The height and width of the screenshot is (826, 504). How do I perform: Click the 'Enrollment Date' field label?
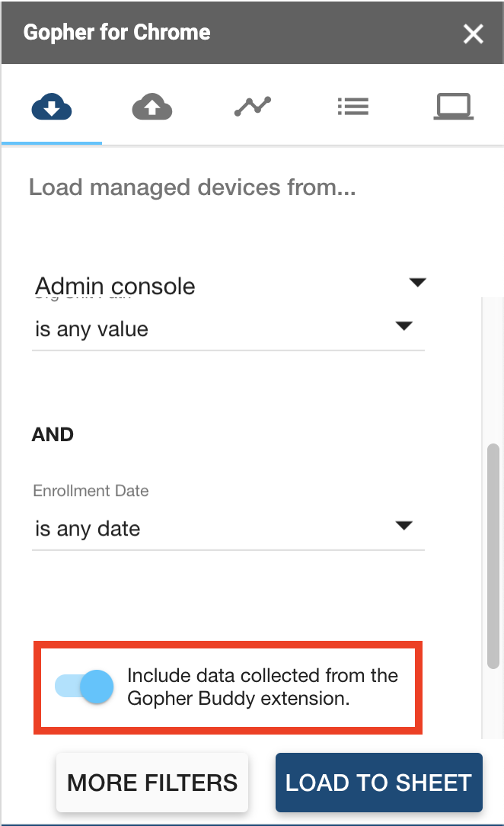(91, 491)
